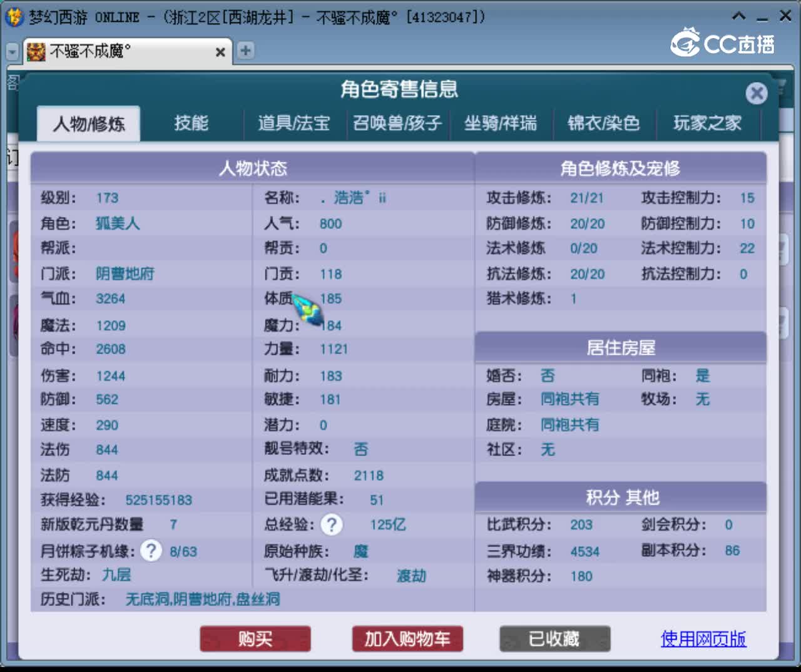Viewport: 801px width, 672px height.
Task: Click the 加入购物车 button
Action: (407, 639)
